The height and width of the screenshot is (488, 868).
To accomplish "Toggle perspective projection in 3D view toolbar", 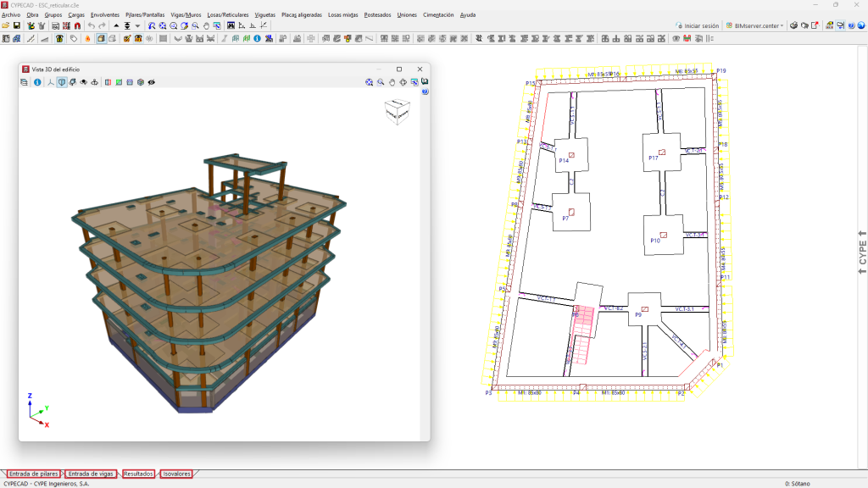I will (x=62, y=82).
